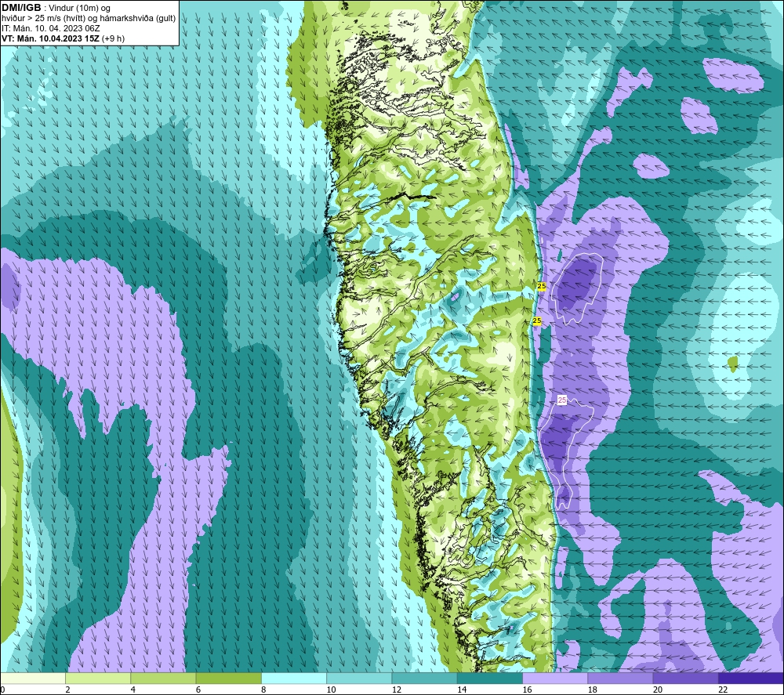Select the 20–22 m/s violet legend swatch

[685, 678]
